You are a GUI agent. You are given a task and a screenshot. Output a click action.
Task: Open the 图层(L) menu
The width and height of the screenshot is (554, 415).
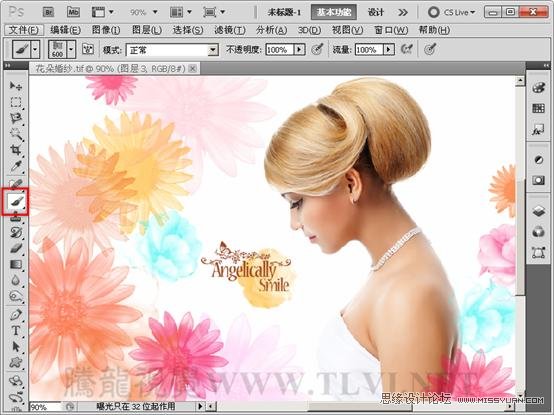(x=147, y=30)
